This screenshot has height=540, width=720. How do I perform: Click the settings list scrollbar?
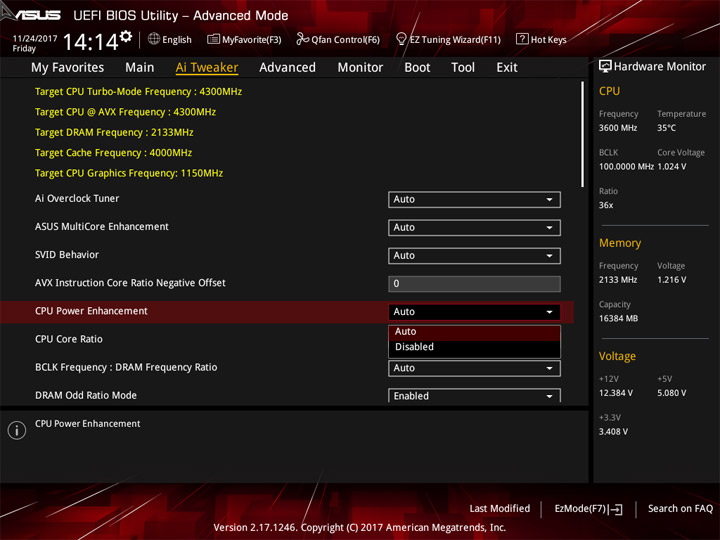point(583,134)
